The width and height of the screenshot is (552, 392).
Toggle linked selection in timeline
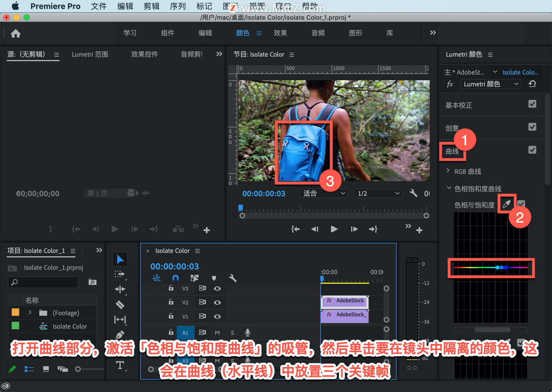[194, 278]
